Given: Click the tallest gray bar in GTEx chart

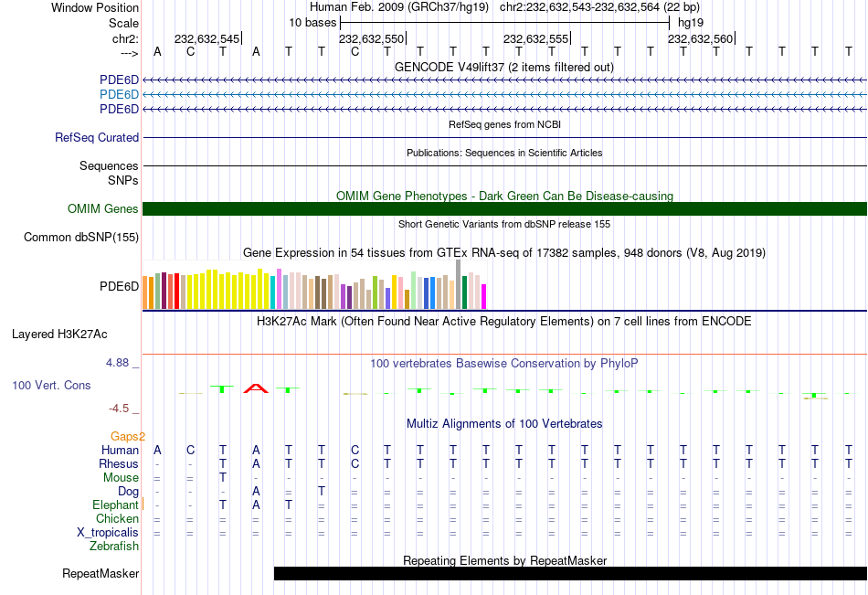Looking at the screenshot, I should pos(459,284).
